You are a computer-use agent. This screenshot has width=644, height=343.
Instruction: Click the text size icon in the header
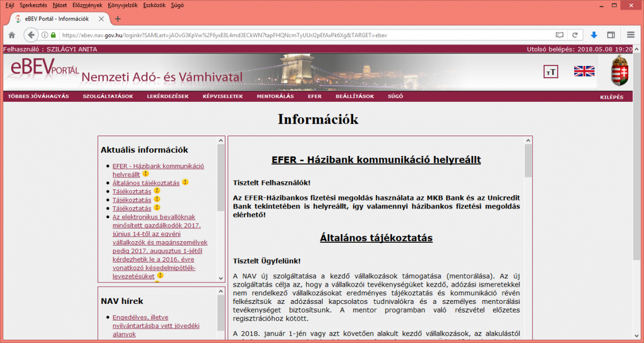click(551, 71)
